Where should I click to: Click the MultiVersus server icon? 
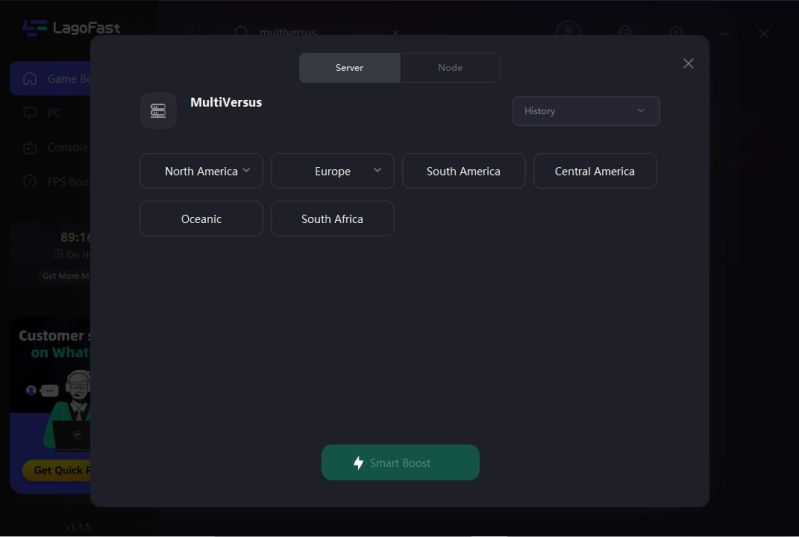coord(158,111)
